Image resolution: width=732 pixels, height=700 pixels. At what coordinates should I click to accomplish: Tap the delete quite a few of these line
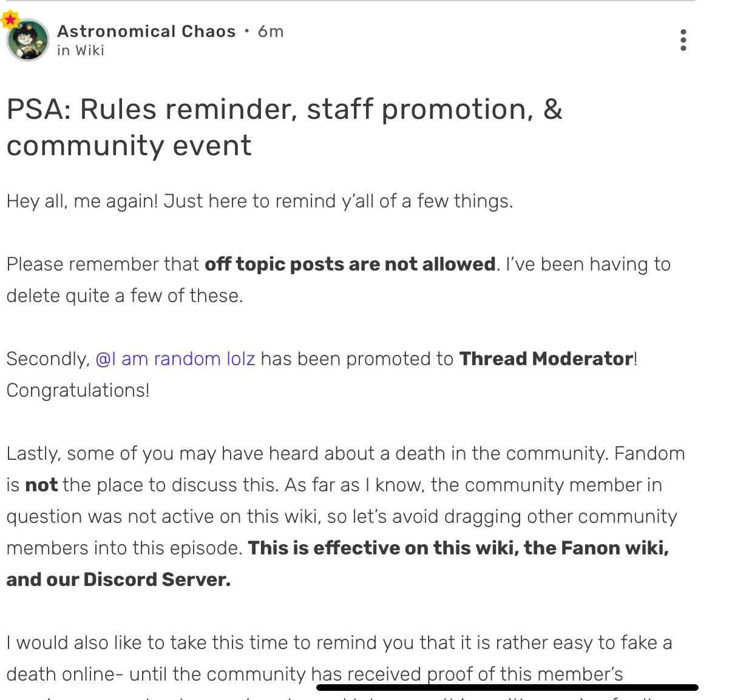pos(124,295)
